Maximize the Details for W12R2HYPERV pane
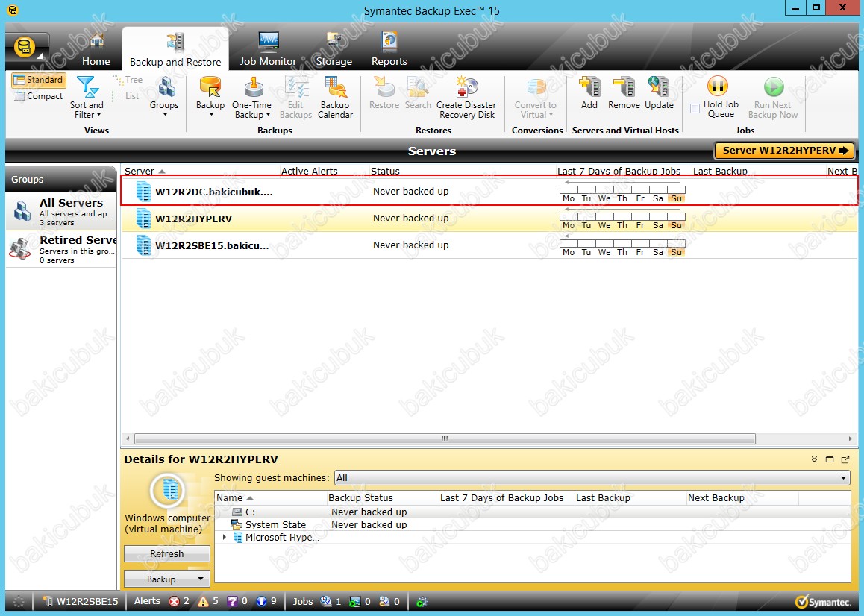The image size is (864, 616). click(830, 459)
